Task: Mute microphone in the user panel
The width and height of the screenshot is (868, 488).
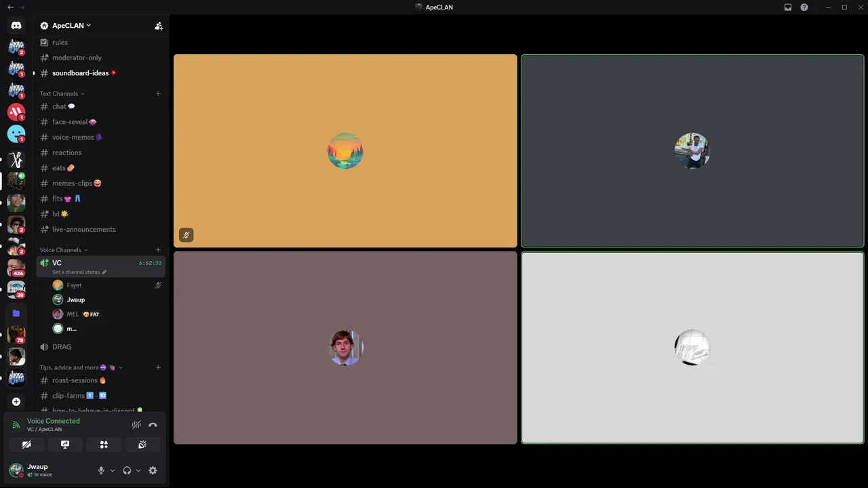Action: click(x=101, y=470)
